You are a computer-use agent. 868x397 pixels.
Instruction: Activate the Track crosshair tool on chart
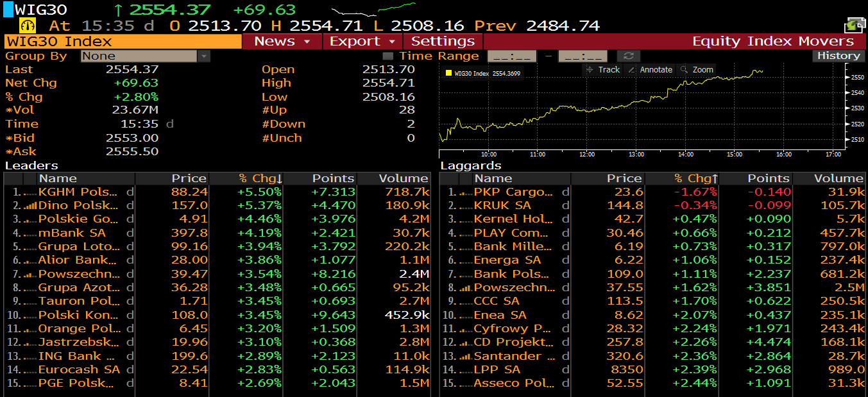coord(602,70)
